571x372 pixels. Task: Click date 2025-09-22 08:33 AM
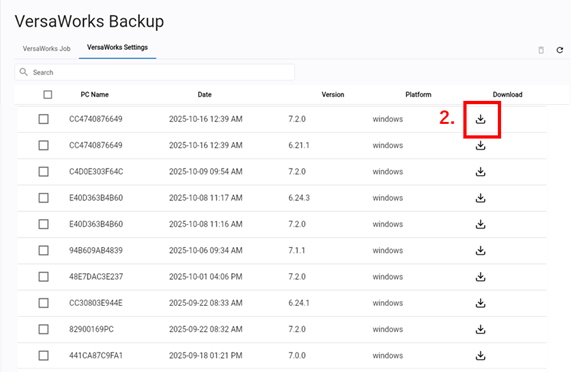click(206, 303)
